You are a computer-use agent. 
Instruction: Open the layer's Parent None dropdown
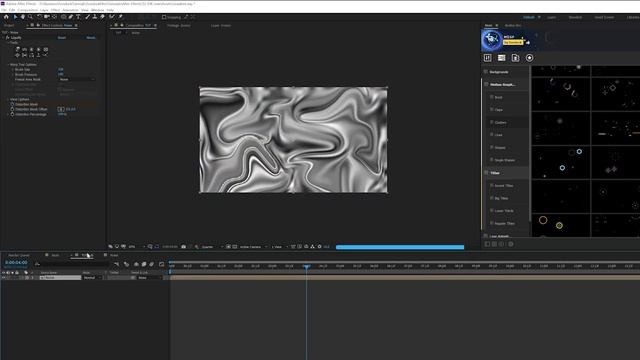pyautogui.click(x=149, y=278)
